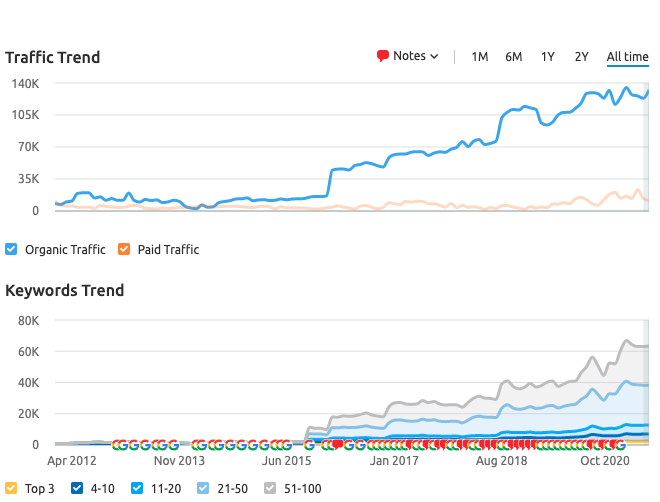This screenshot has height=502, width=660.
Task: Select the 1Y time range
Action: click(x=548, y=57)
